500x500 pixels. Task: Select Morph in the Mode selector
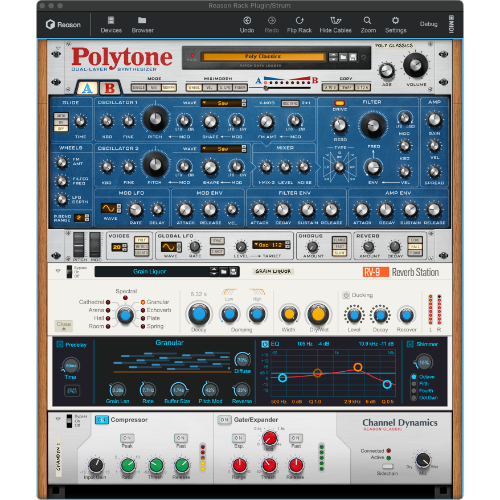coord(169,88)
